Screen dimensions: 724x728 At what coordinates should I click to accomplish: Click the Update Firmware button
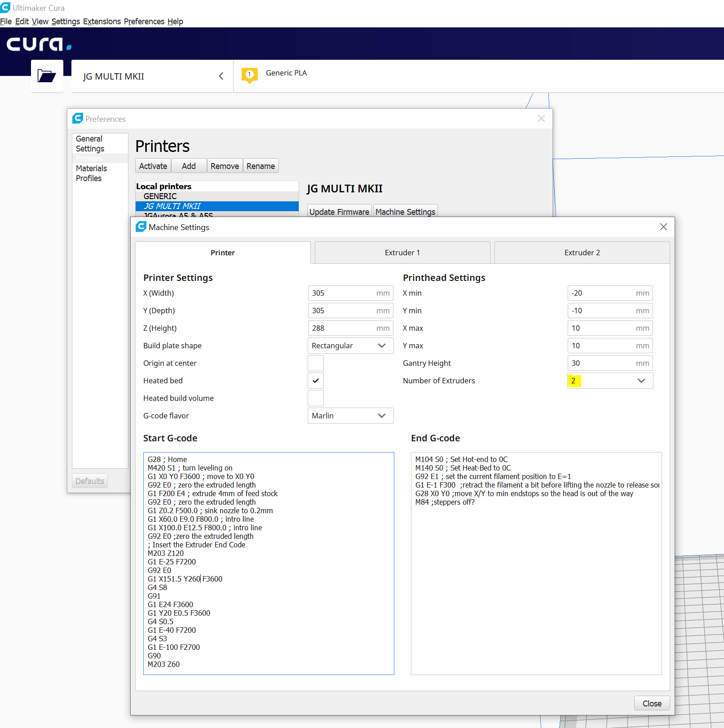tap(339, 212)
